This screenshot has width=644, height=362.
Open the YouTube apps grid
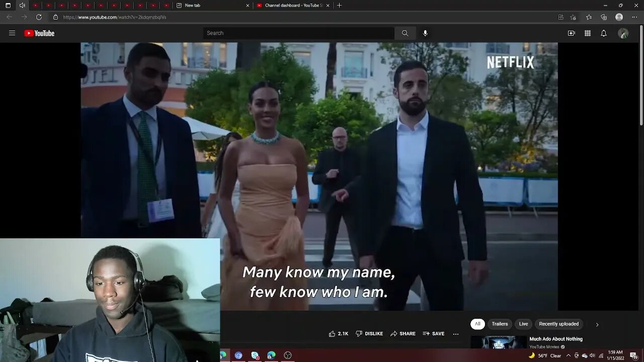click(588, 33)
